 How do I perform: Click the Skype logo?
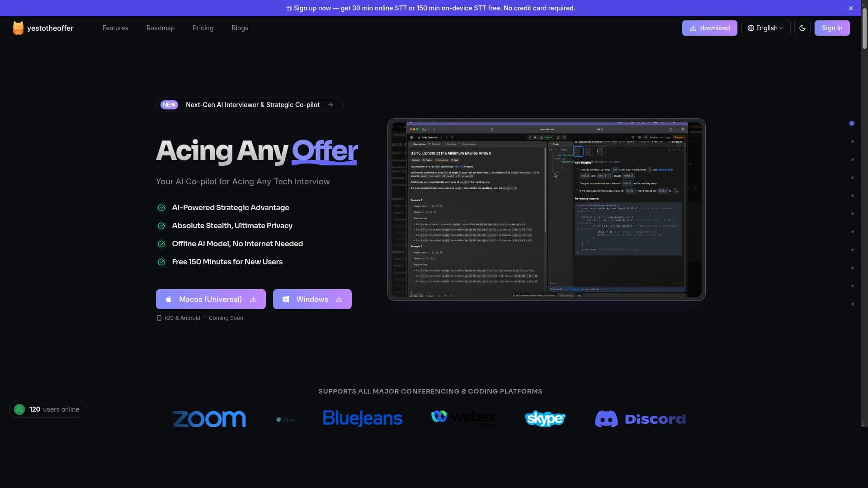(545, 419)
